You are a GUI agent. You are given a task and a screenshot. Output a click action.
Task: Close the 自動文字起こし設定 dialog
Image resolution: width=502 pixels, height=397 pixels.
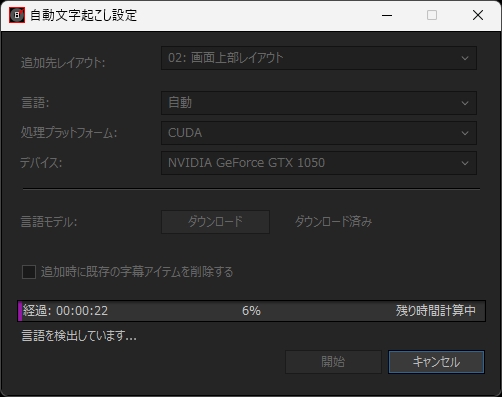(x=478, y=15)
